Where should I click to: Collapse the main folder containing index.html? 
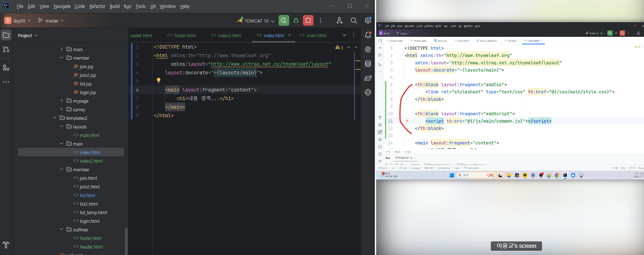pos(62,144)
